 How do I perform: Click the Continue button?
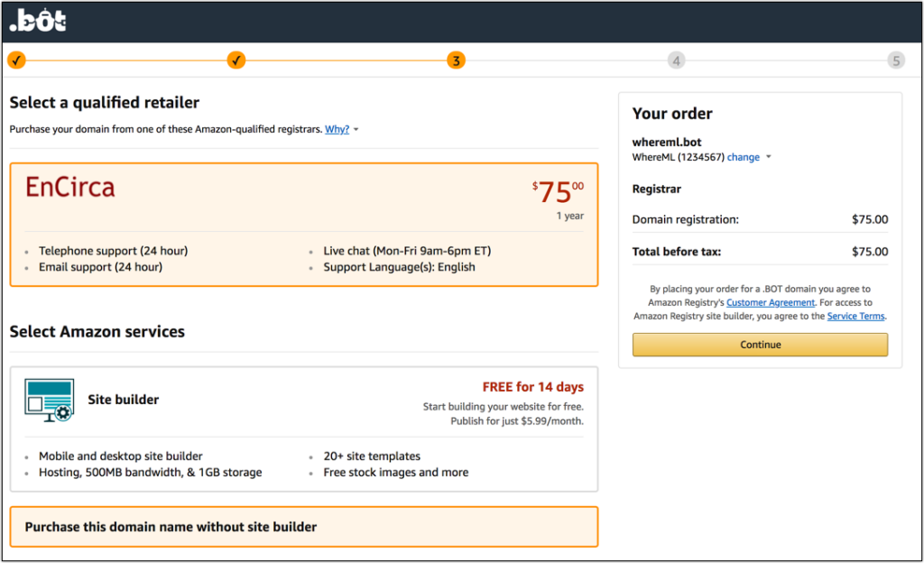point(760,345)
